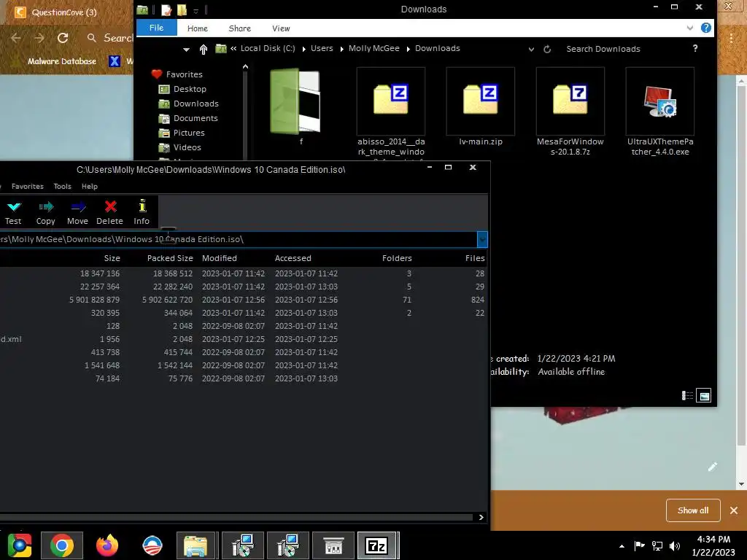This screenshot has height=560, width=747.
Task: Open the View ribbon tab in Explorer
Action: click(281, 28)
